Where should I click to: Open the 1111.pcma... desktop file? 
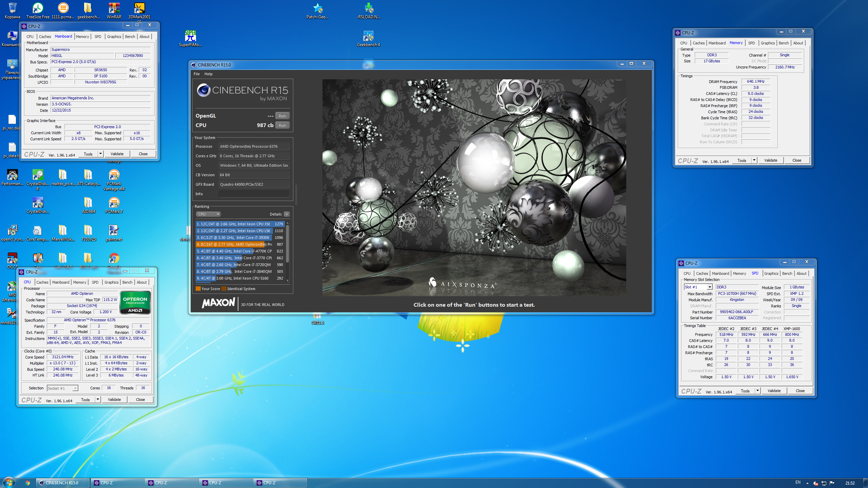pyautogui.click(x=63, y=10)
